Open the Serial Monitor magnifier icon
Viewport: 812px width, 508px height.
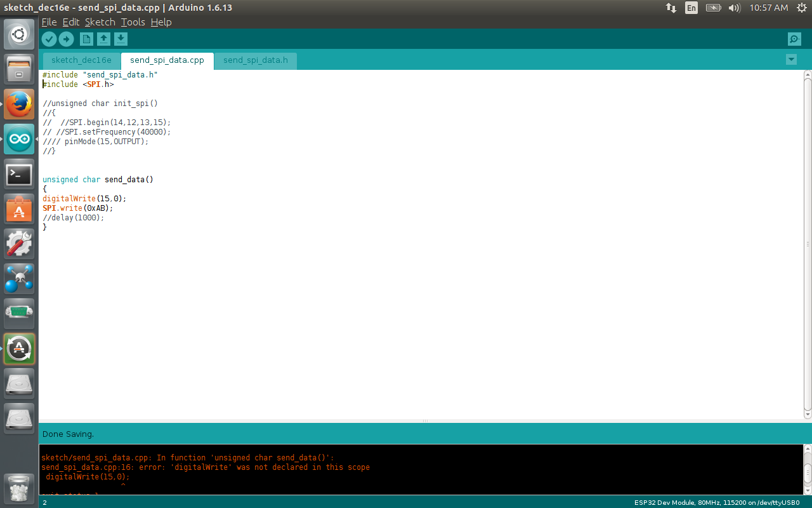(794, 39)
